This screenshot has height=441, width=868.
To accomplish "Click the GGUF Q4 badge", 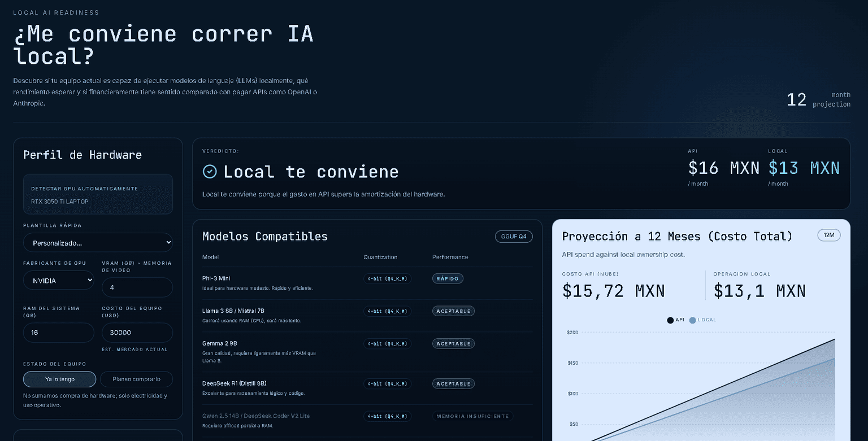I will 514,237.
